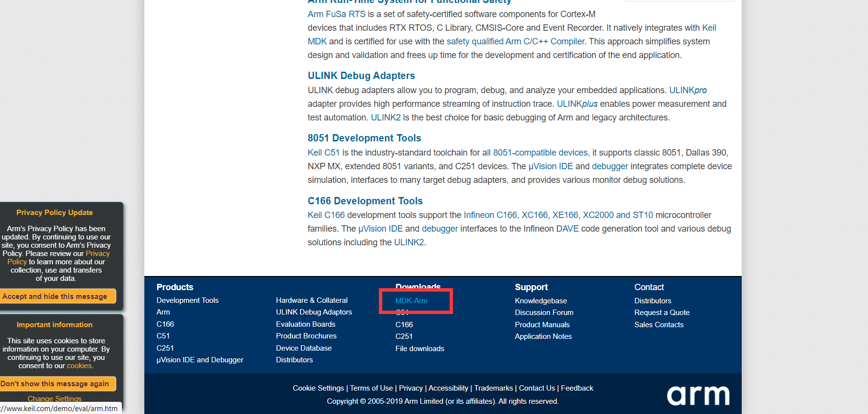Screen dimensions: 868x414
Task: Open C166 under the Products footer
Action: click(165, 324)
